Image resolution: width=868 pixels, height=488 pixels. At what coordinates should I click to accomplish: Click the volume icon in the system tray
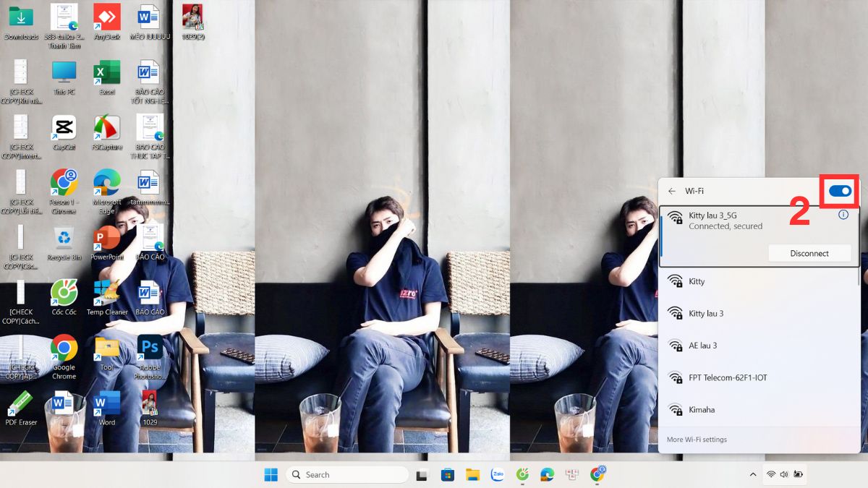[784, 475]
